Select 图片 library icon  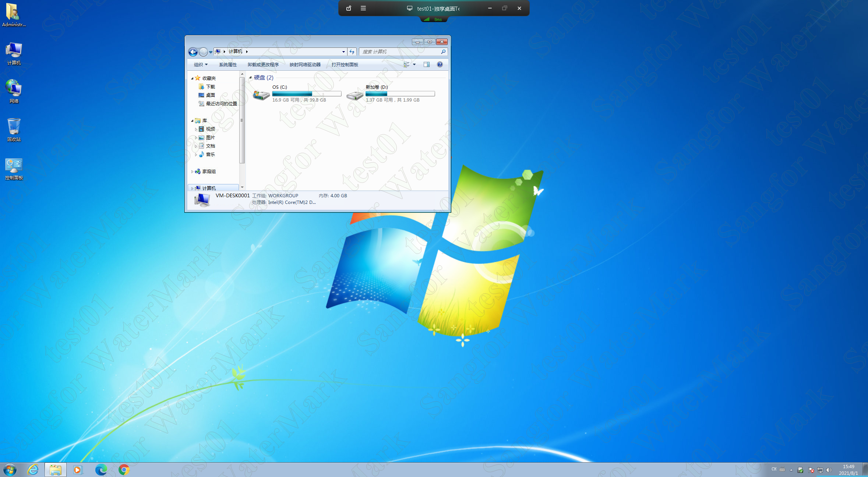pos(201,138)
